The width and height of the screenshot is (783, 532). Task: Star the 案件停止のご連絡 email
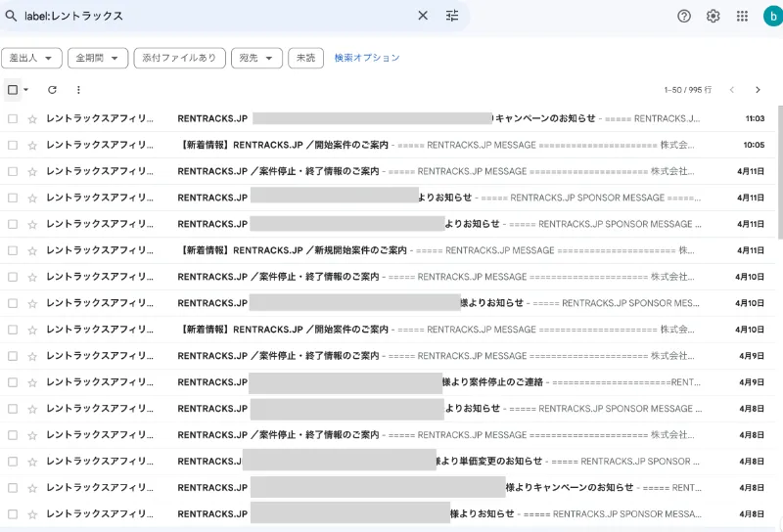pyautogui.click(x=32, y=382)
